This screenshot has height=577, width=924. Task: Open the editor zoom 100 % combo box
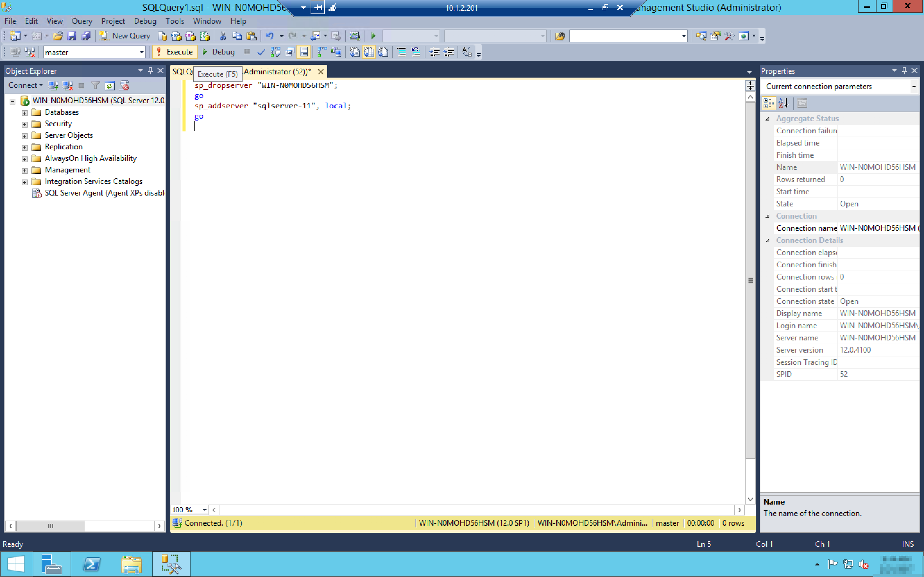coord(204,510)
